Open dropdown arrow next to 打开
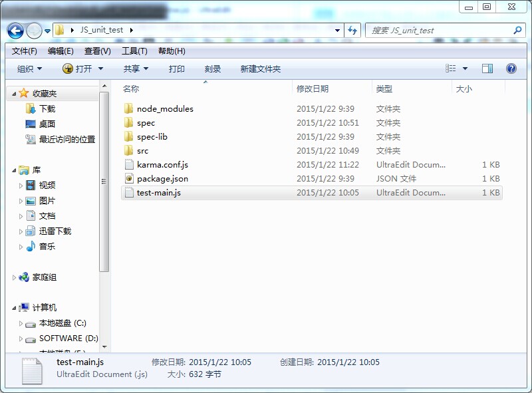This screenshot has height=393, width=532. point(100,69)
